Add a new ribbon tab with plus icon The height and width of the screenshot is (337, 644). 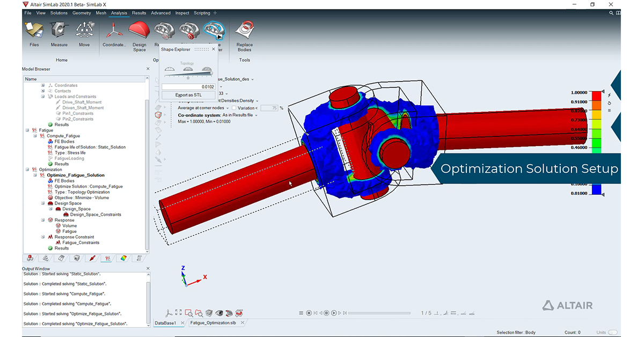tap(215, 13)
